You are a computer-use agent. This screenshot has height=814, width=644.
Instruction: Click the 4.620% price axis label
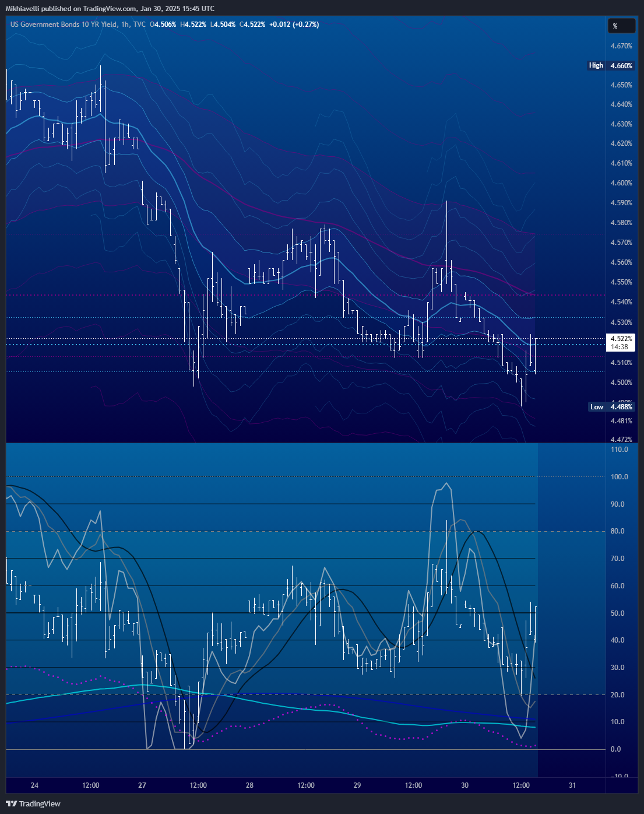(x=621, y=143)
